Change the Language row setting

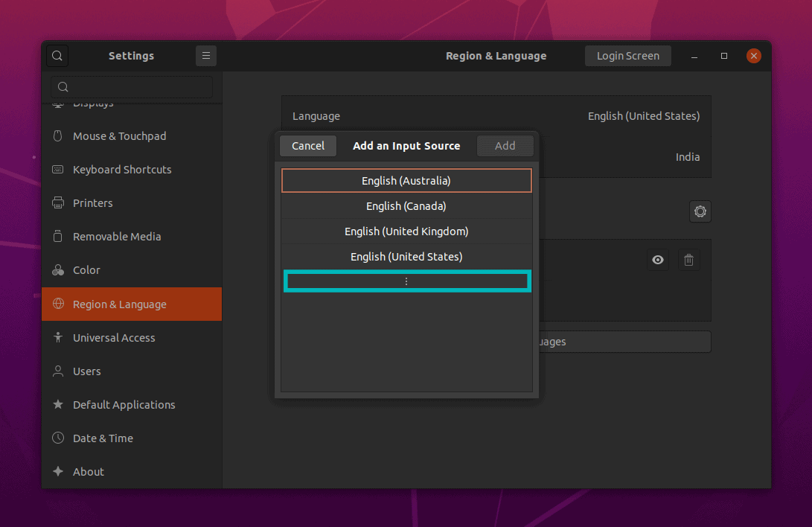click(496, 116)
